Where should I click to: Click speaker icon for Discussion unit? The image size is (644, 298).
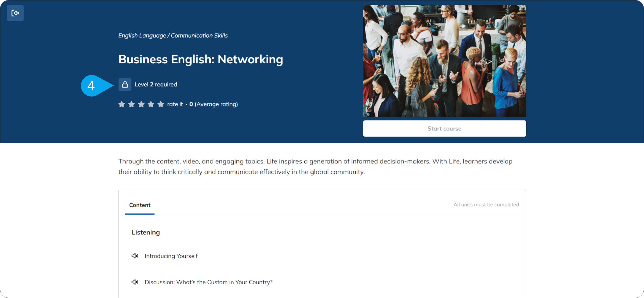[x=135, y=282]
